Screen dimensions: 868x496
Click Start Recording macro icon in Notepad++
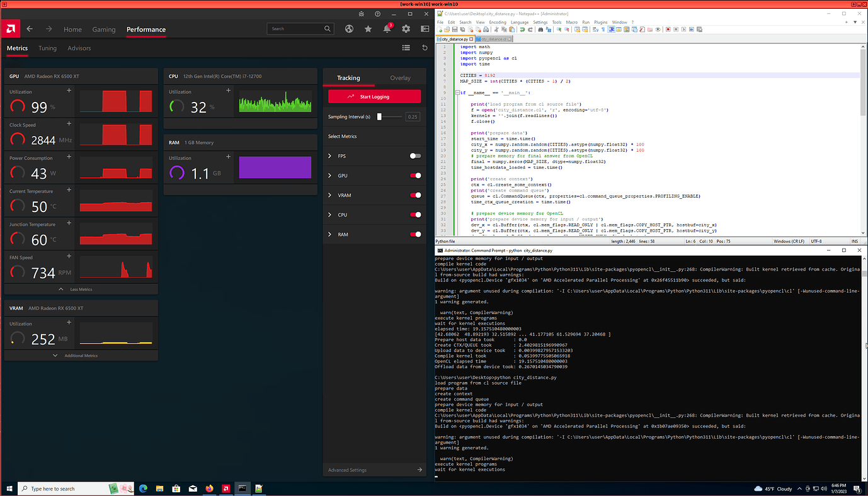668,30
